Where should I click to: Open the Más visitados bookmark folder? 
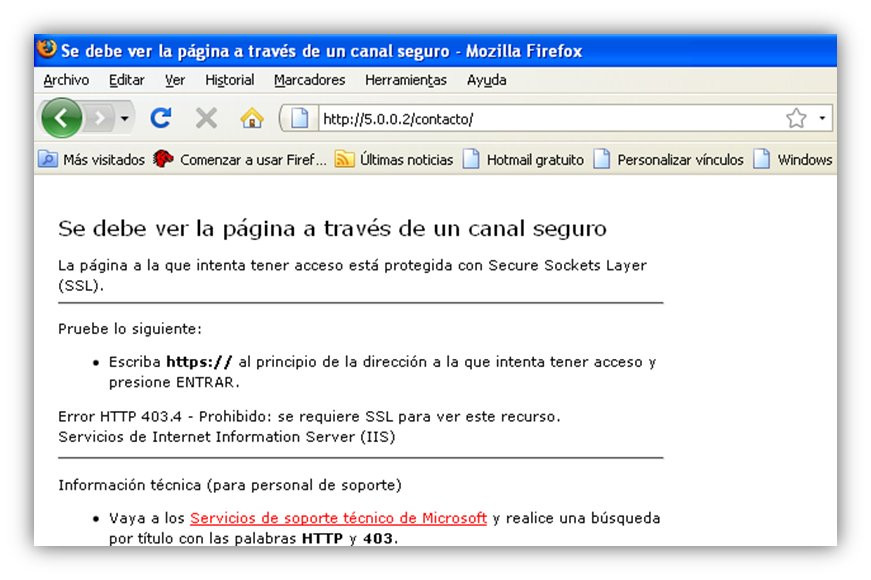92,160
